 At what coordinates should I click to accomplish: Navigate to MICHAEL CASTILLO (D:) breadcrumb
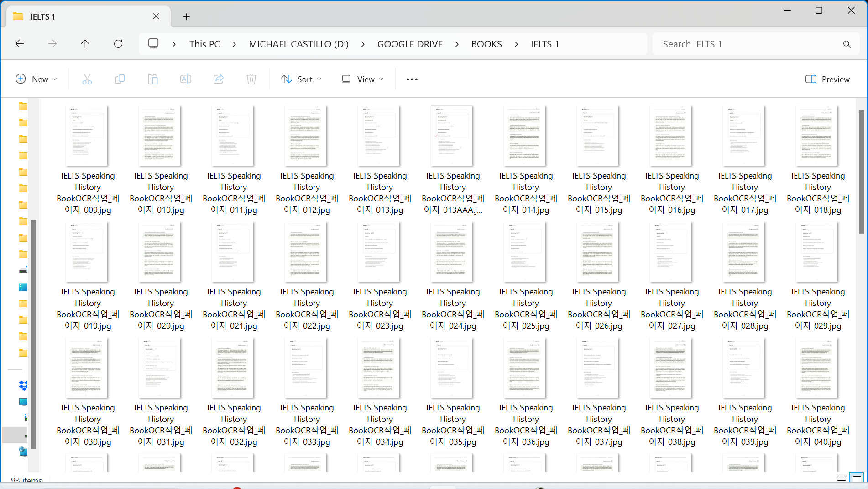pos(298,44)
